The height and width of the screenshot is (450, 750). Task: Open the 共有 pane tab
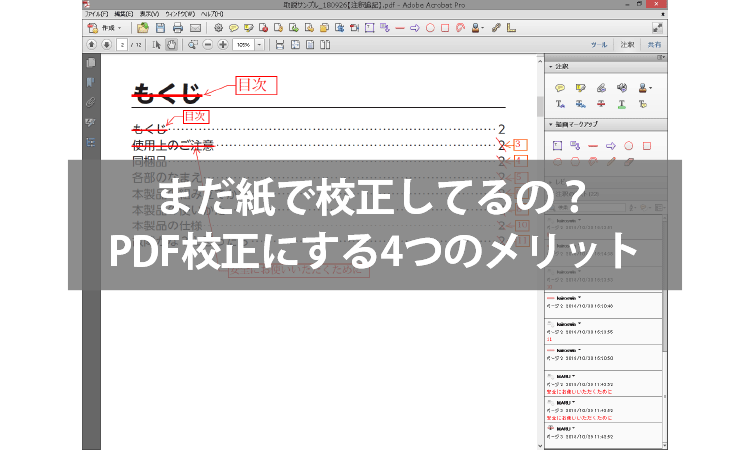654,44
